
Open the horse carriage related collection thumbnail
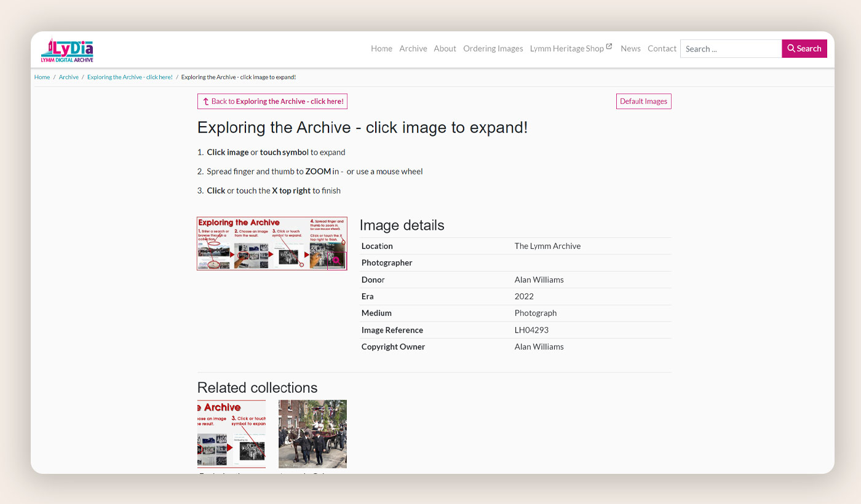312,434
